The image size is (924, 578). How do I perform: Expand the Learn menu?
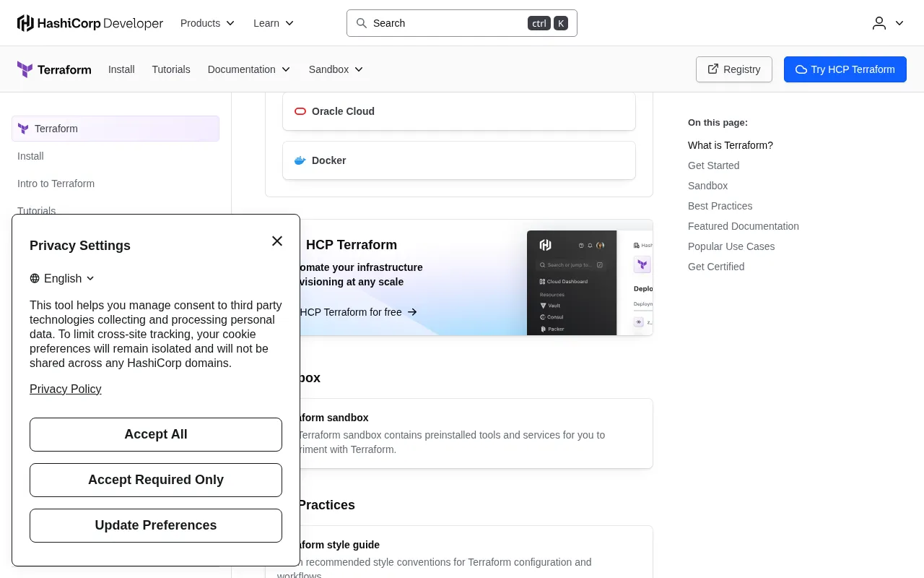point(274,23)
